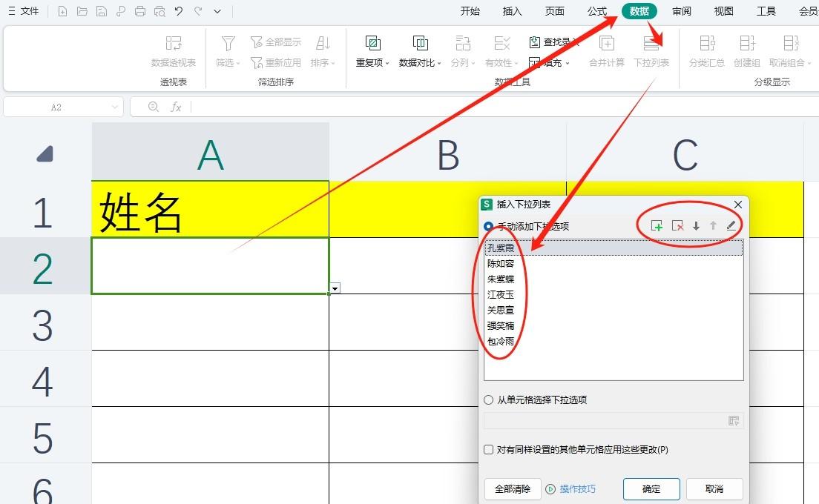Create a new document icon

click(x=62, y=11)
